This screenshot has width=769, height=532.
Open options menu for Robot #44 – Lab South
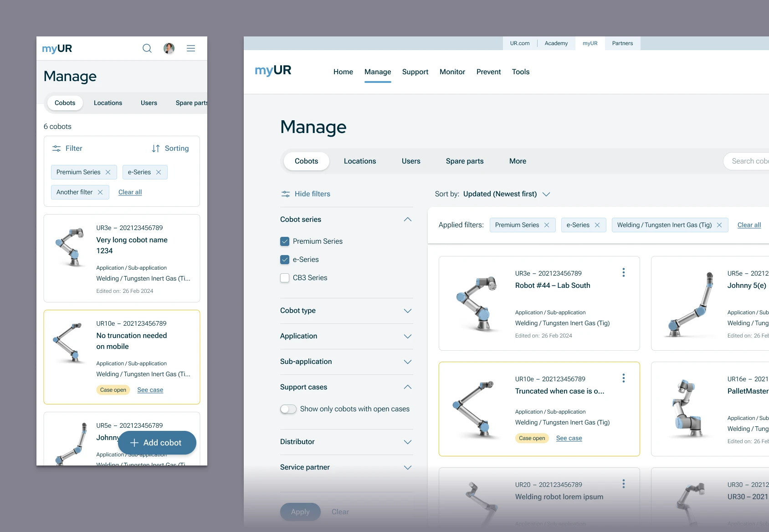tap(623, 272)
